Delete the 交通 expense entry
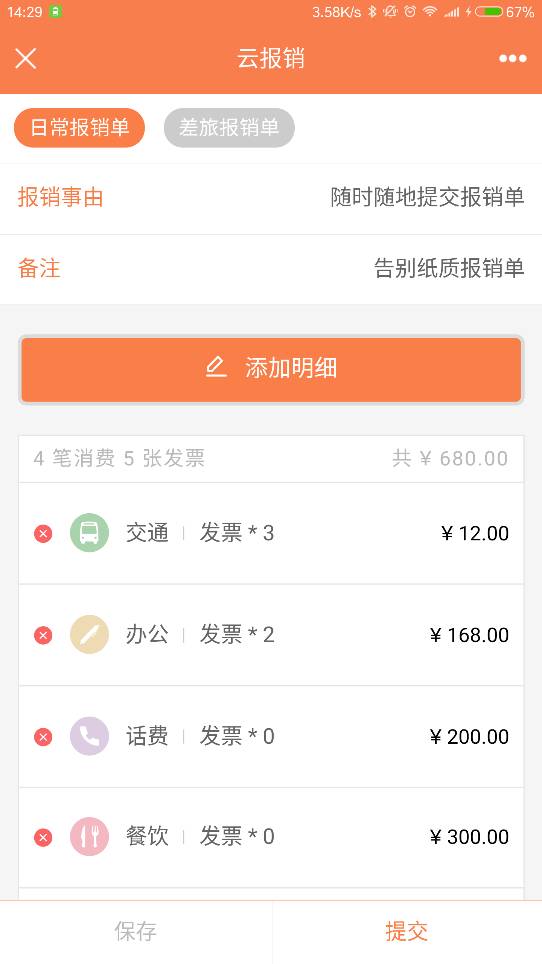Image resolution: width=542 pixels, height=964 pixels. pos(43,533)
